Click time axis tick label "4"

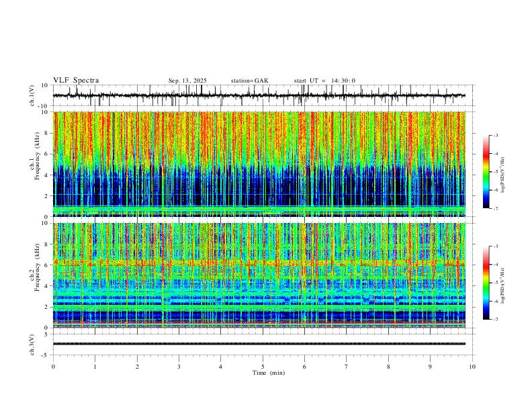click(x=220, y=367)
